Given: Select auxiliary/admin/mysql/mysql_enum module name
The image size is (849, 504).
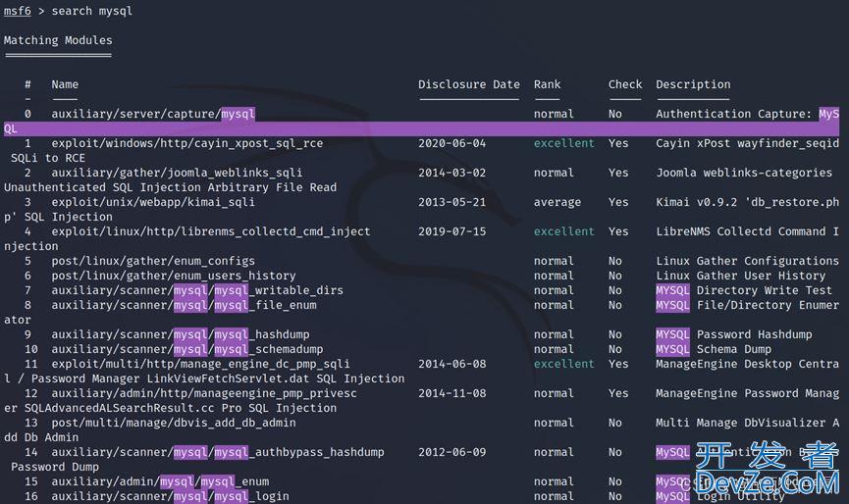Looking at the screenshot, I should pyautogui.click(x=160, y=481).
